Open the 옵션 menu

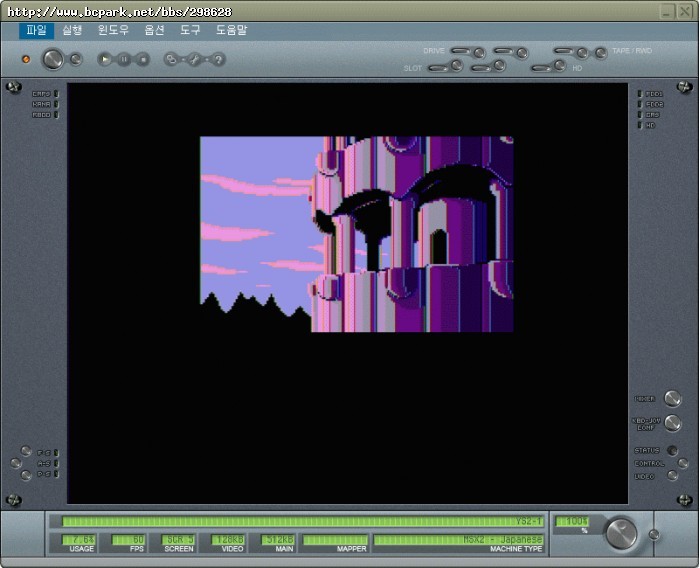(154, 30)
